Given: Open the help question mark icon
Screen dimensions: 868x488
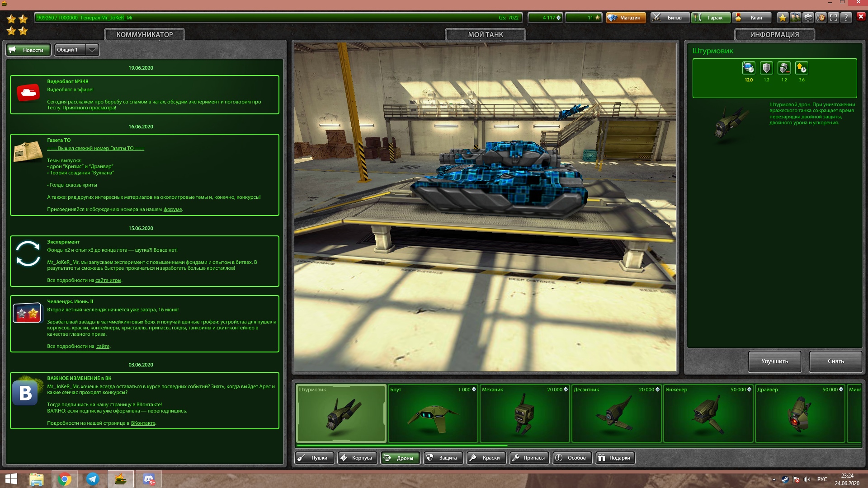Looking at the screenshot, I should pos(846,18).
